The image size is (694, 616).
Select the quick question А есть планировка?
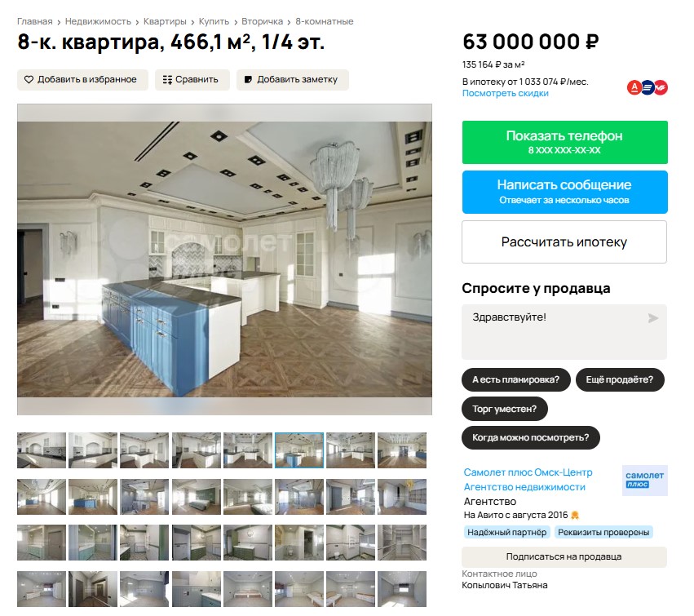[515, 379]
